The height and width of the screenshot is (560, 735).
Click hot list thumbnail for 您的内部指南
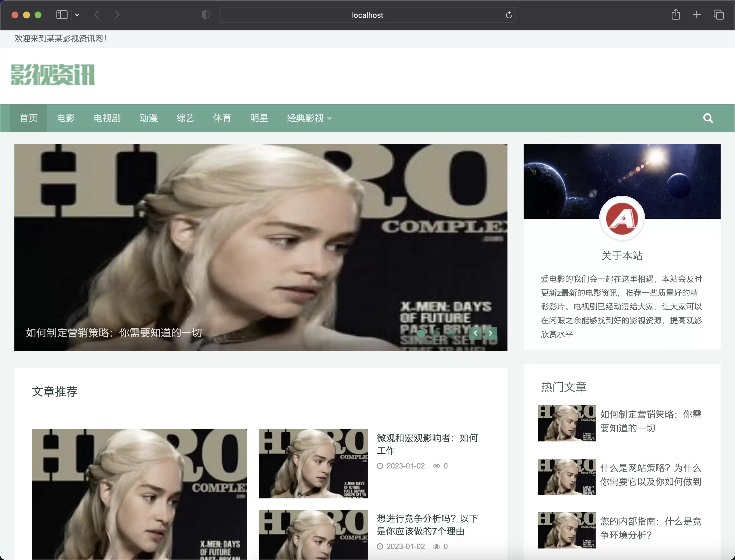(x=567, y=530)
